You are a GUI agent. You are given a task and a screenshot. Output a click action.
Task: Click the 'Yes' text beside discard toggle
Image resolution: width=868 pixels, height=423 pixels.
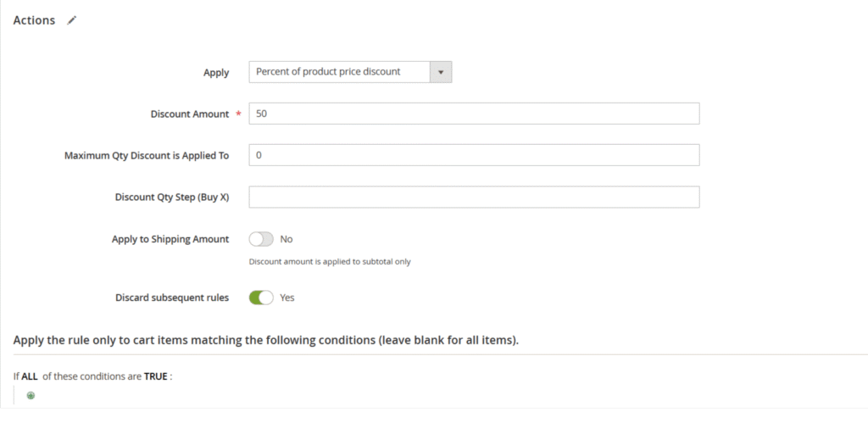(x=287, y=298)
